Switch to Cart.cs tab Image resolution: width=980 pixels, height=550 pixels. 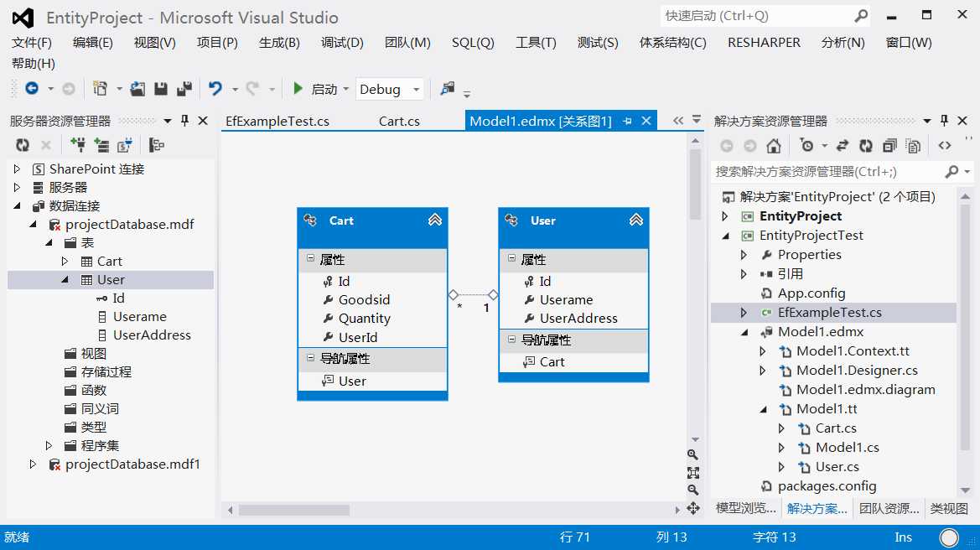coord(399,122)
